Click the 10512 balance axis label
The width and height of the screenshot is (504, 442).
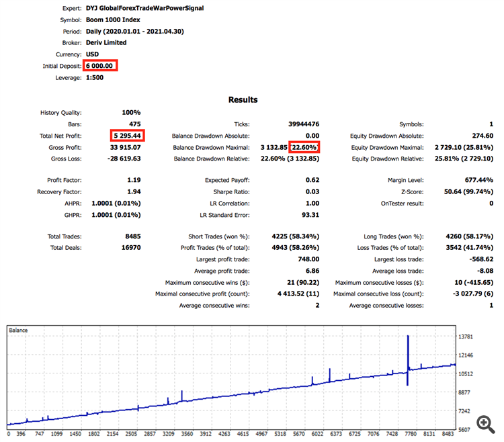point(466,374)
